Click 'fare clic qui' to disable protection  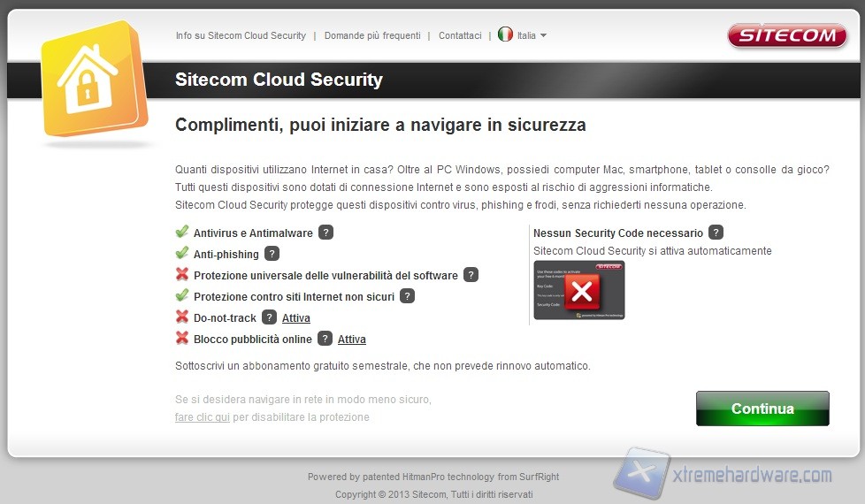point(203,417)
